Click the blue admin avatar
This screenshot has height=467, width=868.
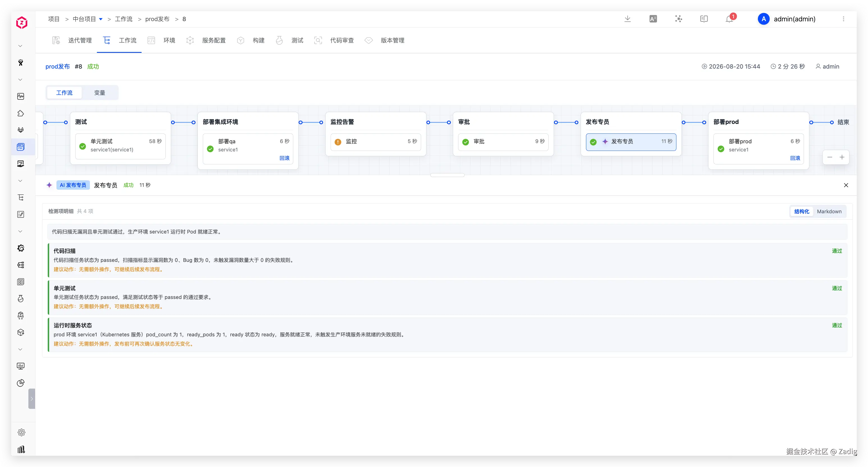coord(764,19)
